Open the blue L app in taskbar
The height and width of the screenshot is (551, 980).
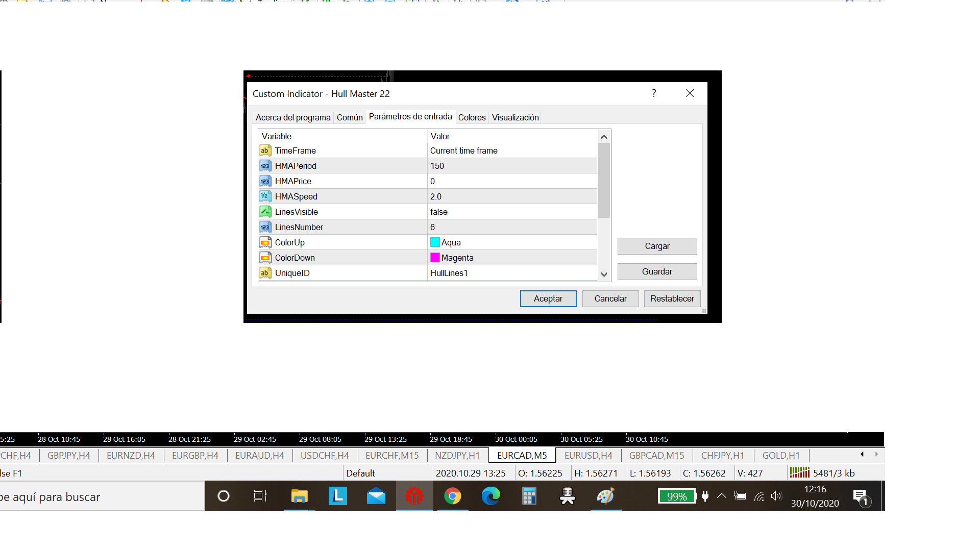click(337, 496)
